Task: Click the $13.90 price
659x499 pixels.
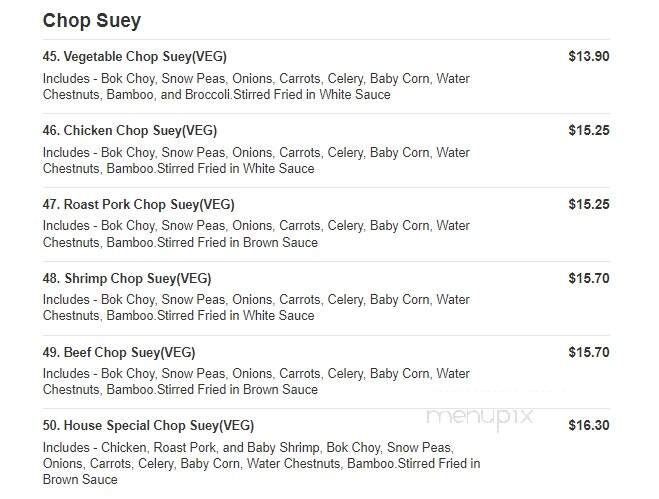Action: click(x=589, y=56)
